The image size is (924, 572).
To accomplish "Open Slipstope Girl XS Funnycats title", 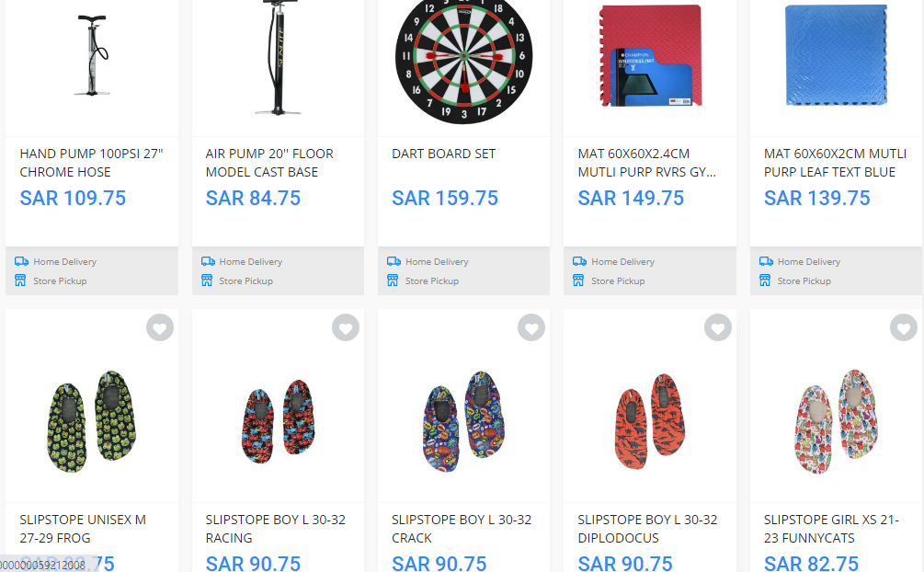I will [831, 529].
